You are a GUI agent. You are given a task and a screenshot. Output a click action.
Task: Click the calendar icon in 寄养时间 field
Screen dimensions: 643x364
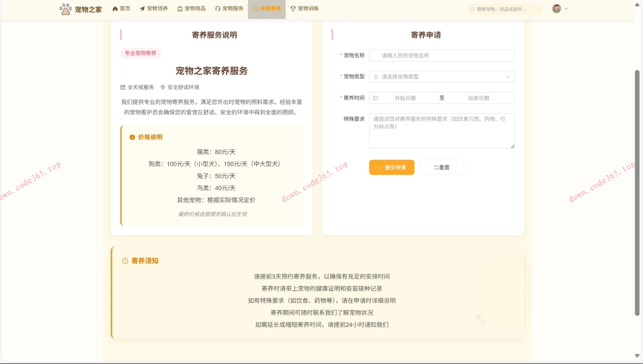[376, 98]
